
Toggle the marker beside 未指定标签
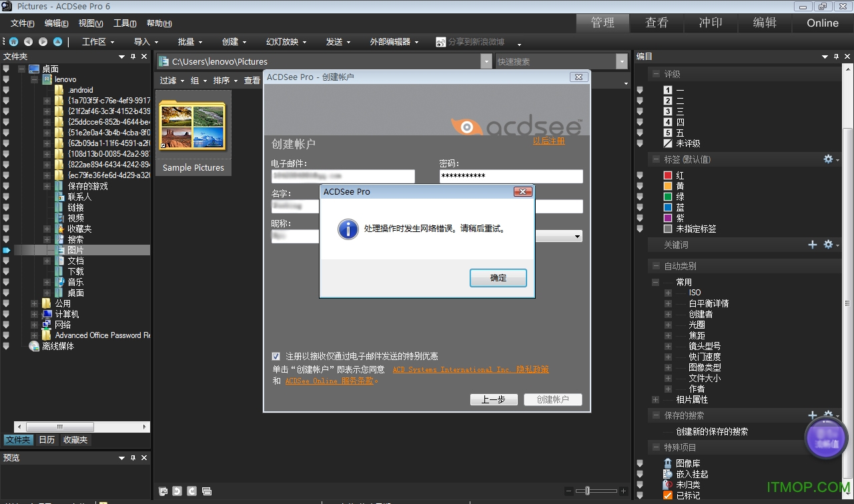(640, 229)
